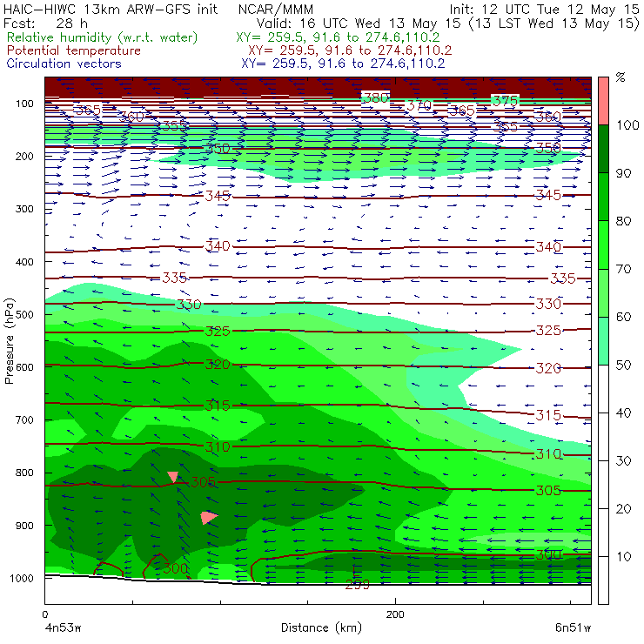Click the '1000' pressure axis label
This screenshot has height=644, width=644.
click(22, 578)
